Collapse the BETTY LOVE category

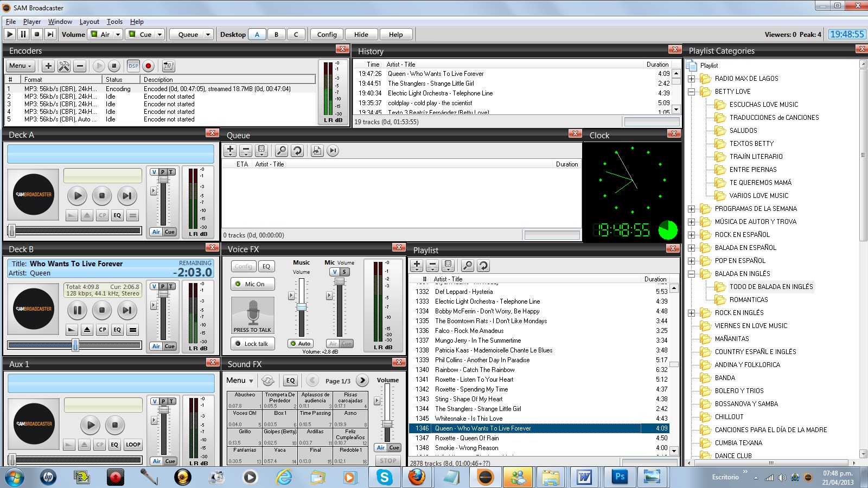point(691,92)
